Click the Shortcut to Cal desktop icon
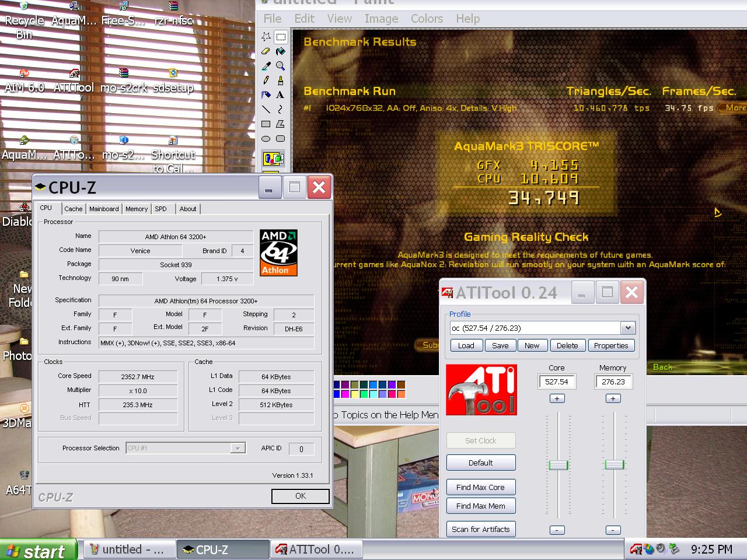The height and width of the screenshot is (560, 747). click(173, 155)
